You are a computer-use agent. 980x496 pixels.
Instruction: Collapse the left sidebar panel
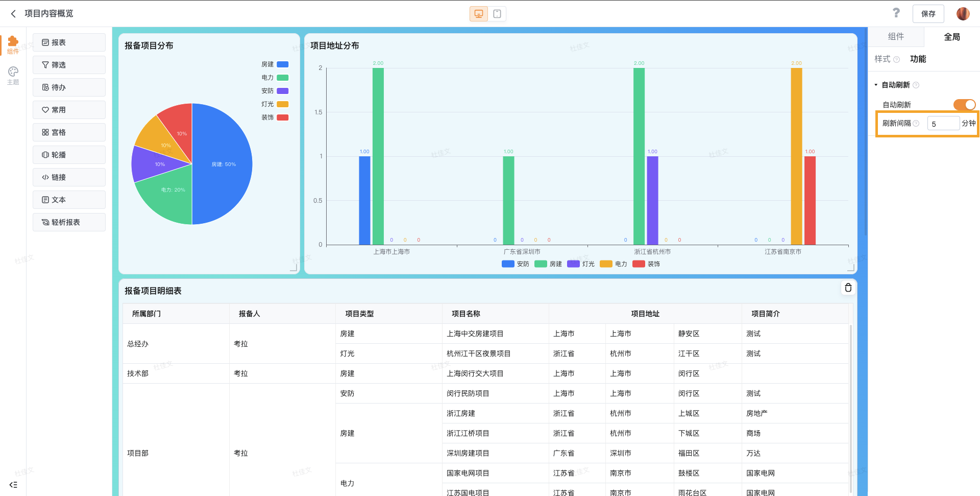point(13,485)
